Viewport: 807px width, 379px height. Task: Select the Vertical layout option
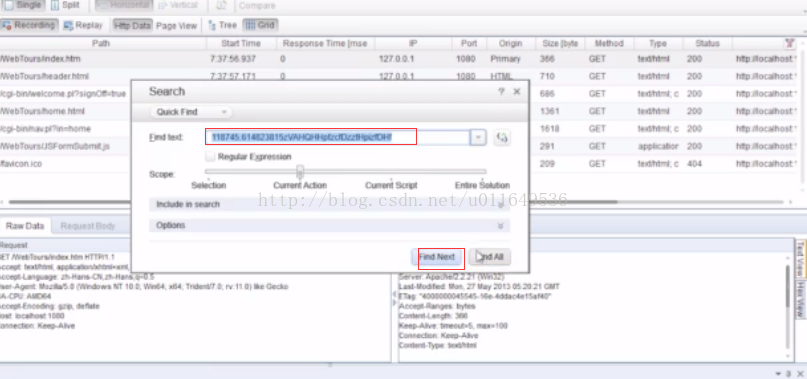tap(178, 5)
